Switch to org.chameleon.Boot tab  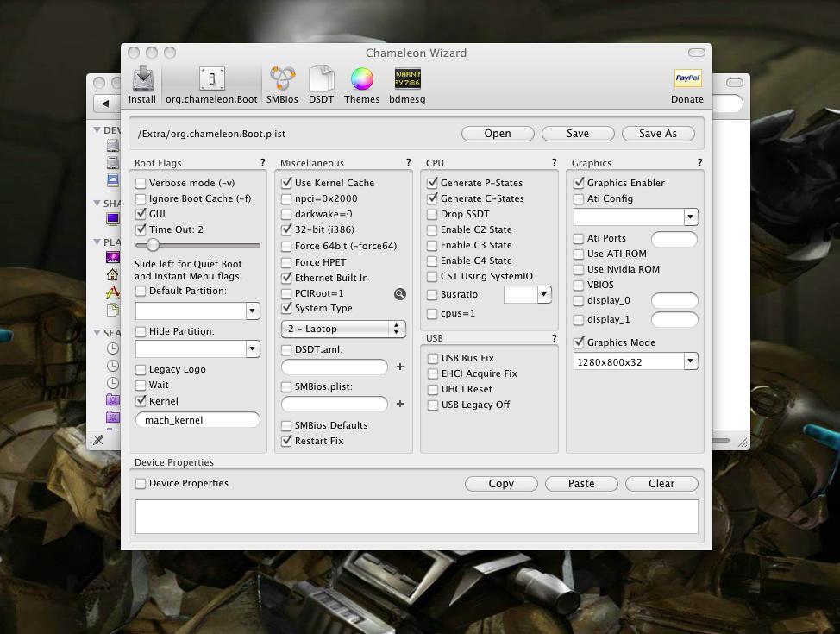click(211, 85)
